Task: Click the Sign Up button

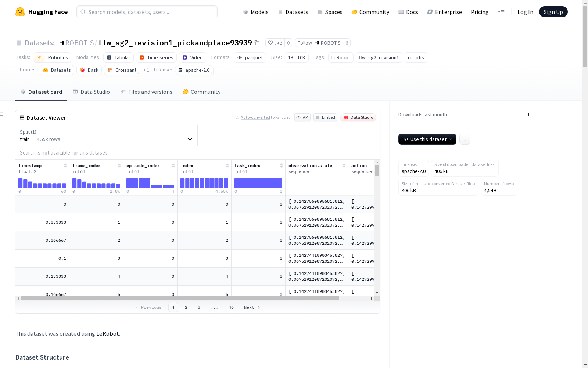Action: (x=553, y=12)
